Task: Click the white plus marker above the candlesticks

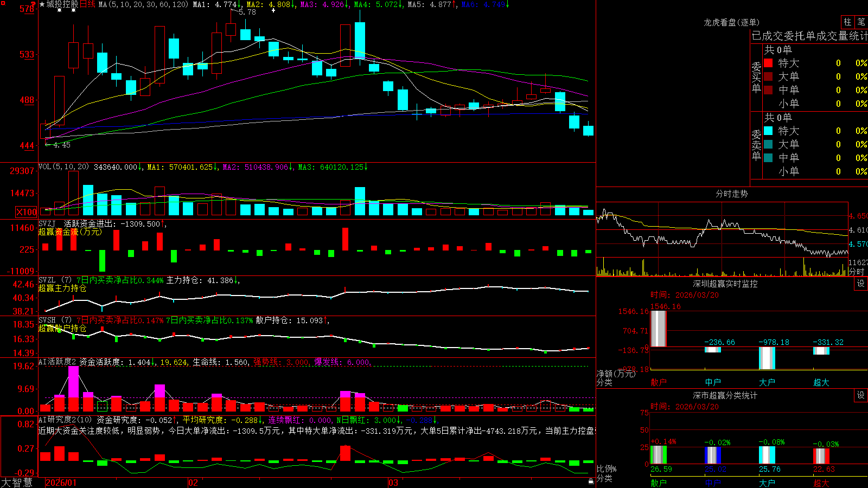Action: point(273,10)
